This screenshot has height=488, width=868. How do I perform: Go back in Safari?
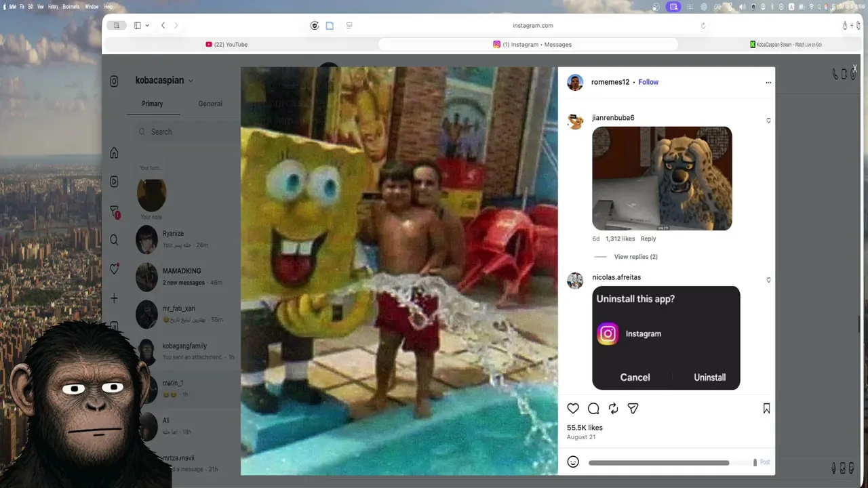coord(163,26)
